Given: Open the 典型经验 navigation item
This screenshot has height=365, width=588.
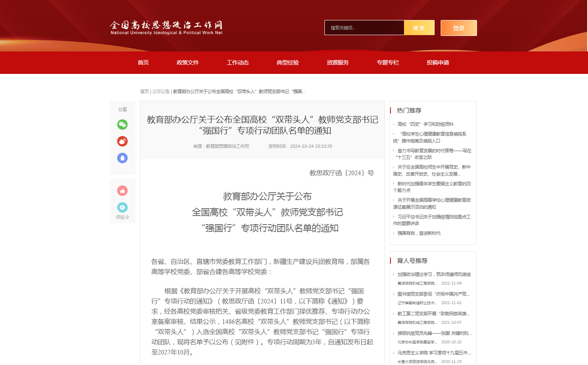Looking at the screenshot, I should (288, 62).
